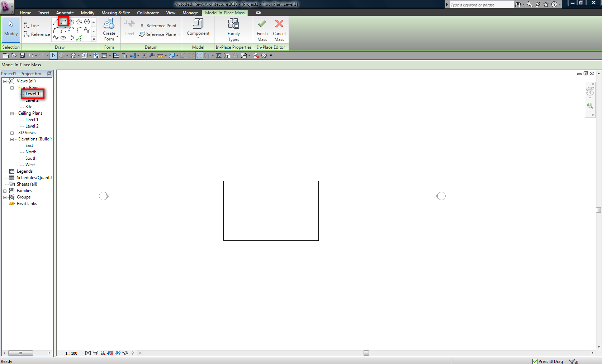The image size is (602, 364).
Task: Open the North elevation view
Action: point(31,152)
